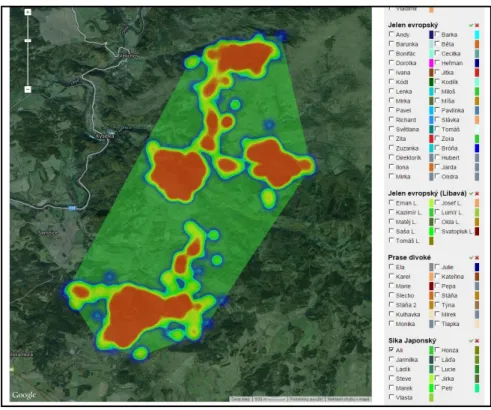The image size is (491, 410).
Task: Click the orange swatch beside Běta
Action: 477,44
